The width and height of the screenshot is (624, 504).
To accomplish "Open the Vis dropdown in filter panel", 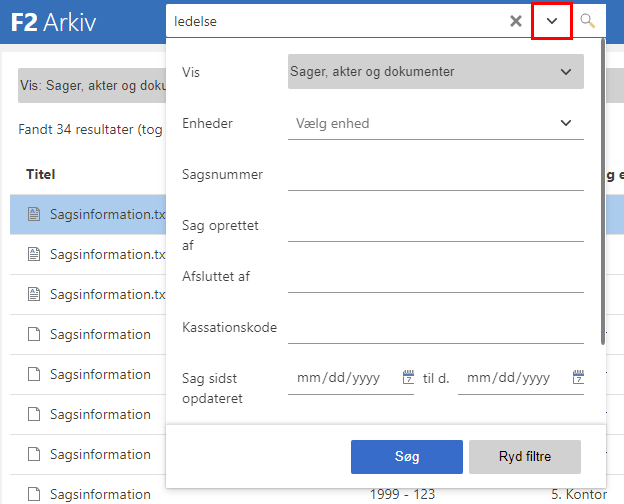I will 434,72.
